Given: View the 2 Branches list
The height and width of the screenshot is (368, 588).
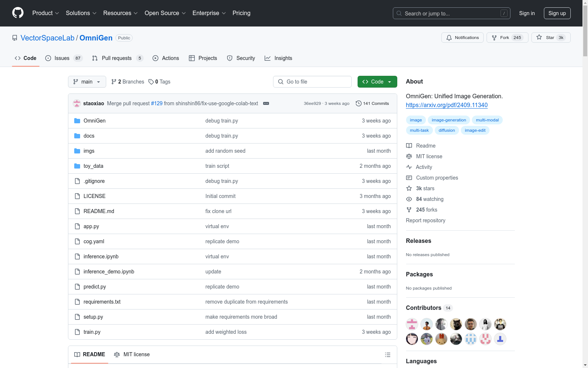Looking at the screenshot, I should [x=128, y=82].
